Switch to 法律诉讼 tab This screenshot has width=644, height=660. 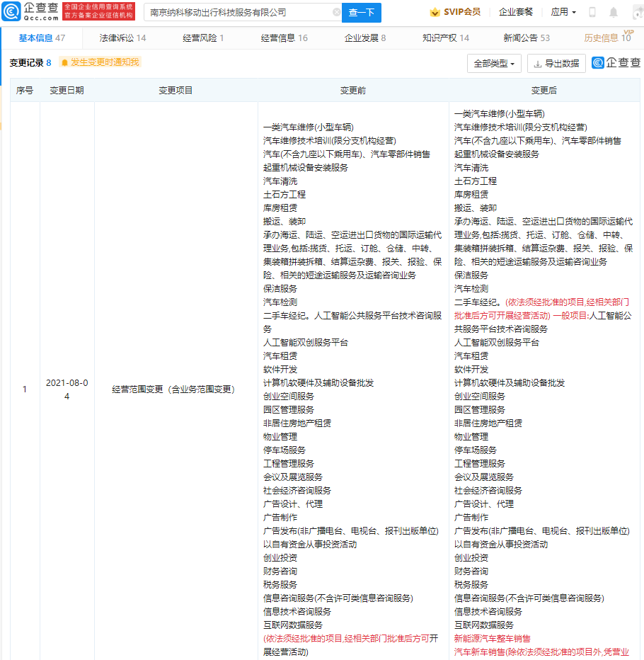(122, 38)
